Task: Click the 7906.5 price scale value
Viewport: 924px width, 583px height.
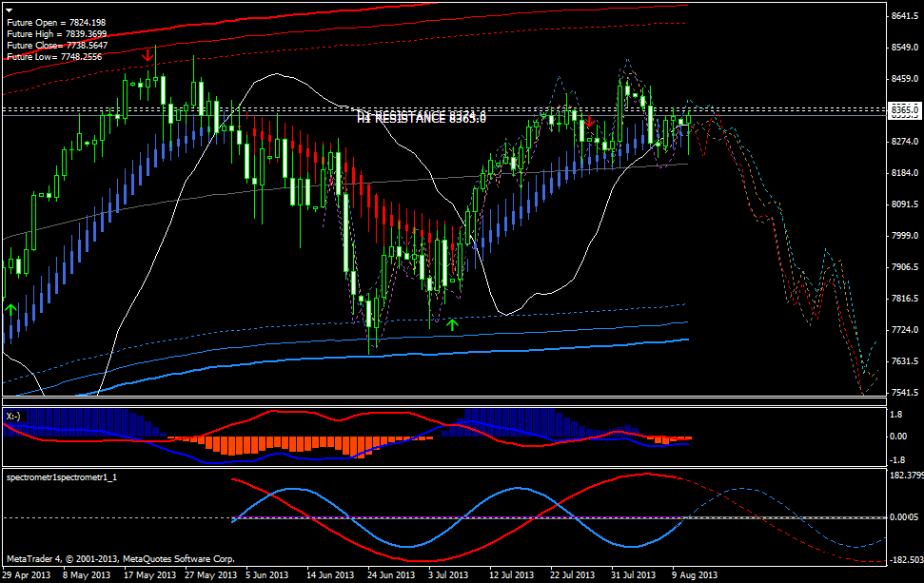Action: coord(905,267)
